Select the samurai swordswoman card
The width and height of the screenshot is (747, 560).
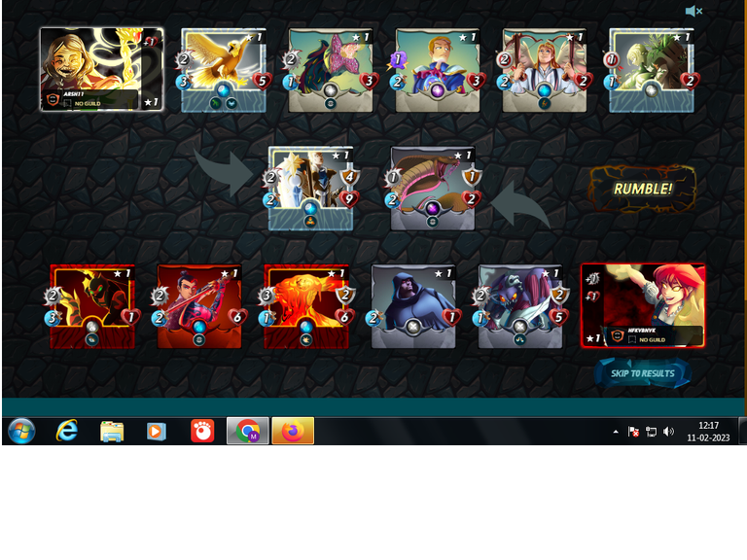[x=199, y=306]
